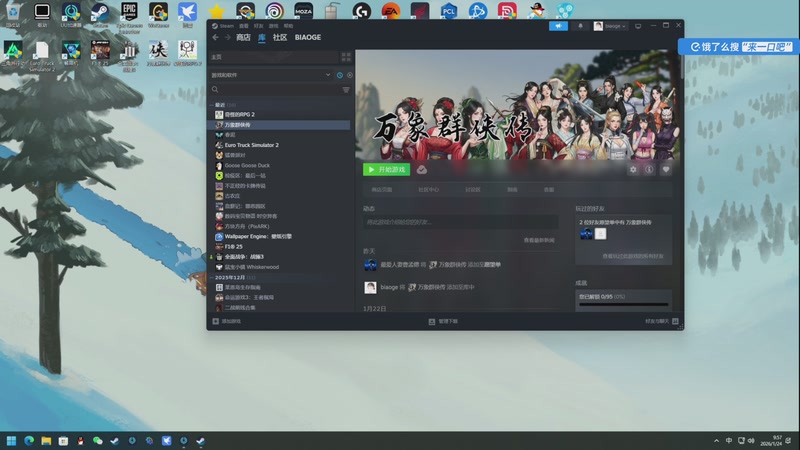Open Logitech G HUB desktop icon
The image size is (800, 450).
click(361, 11)
